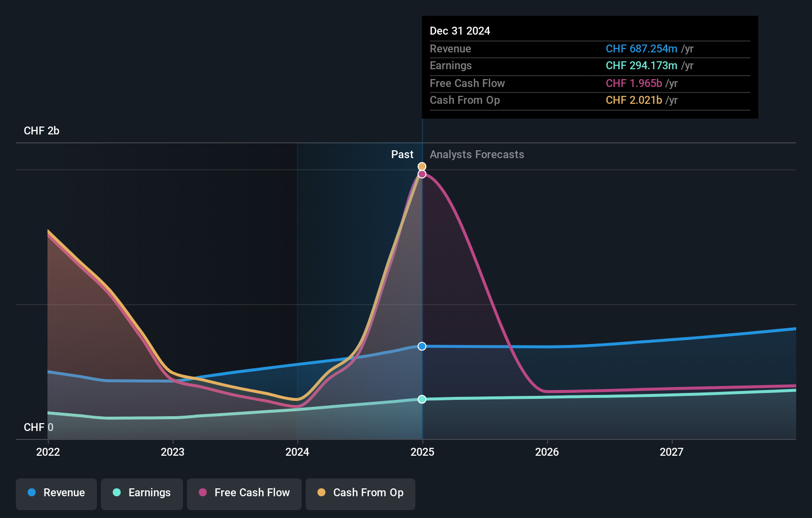812x518 pixels.
Task: Click the pink Free Cash Flow data point
Action: [422, 174]
